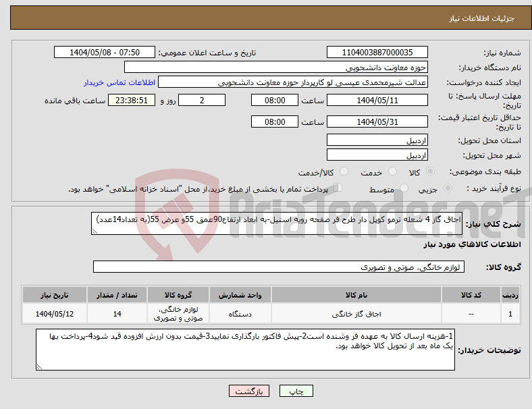Click the section title اطلاعات کالاهای مورد نیاز

coord(472,244)
